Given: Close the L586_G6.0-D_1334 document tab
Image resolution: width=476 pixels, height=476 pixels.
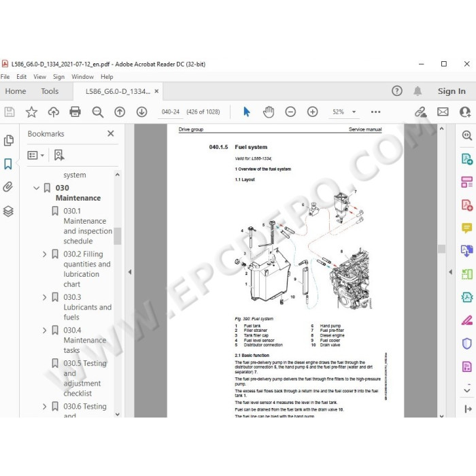Looking at the screenshot, I should [x=156, y=91].
